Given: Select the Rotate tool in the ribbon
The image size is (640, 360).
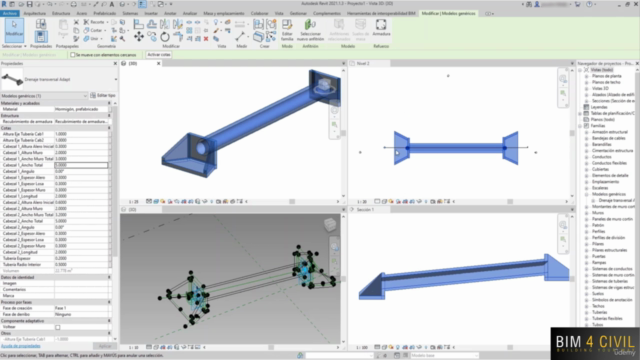Looking at the screenshot, I should tap(164, 37).
